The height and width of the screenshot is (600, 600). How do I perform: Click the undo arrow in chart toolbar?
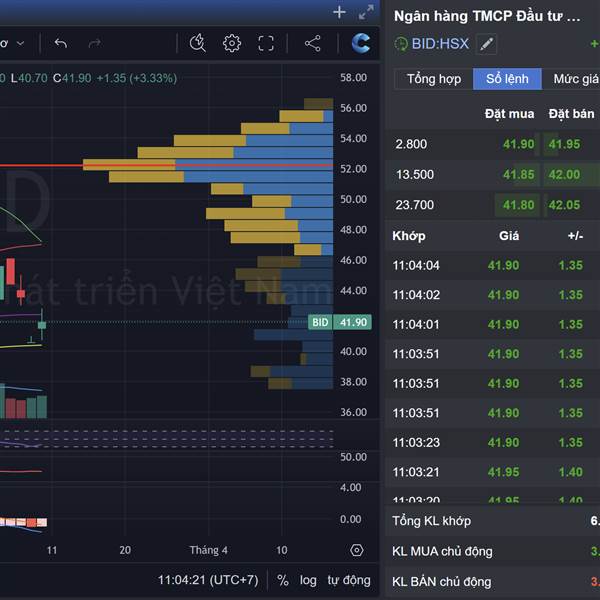coord(61,43)
